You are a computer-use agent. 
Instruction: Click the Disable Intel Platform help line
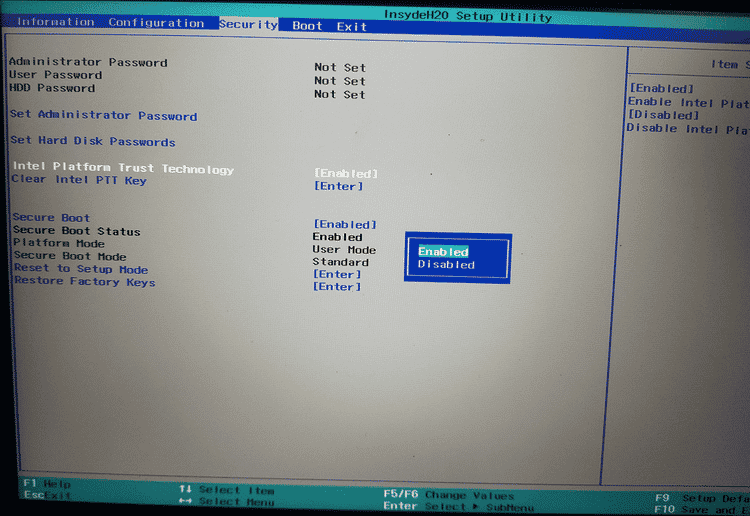pyautogui.click(x=688, y=129)
